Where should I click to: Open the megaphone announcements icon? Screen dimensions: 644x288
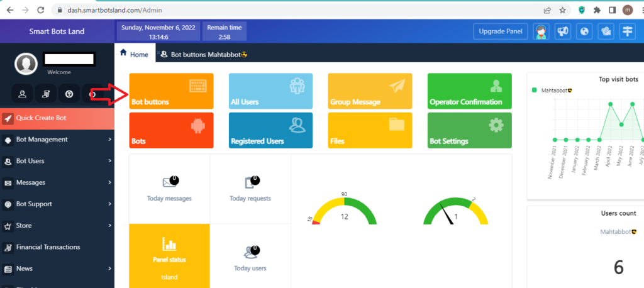click(563, 31)
